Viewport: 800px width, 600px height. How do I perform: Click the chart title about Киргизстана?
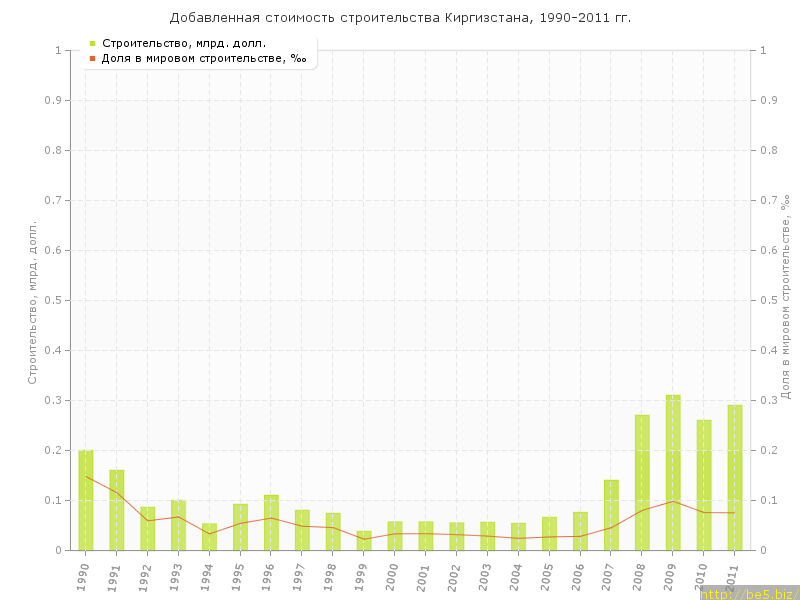[400, 18]
